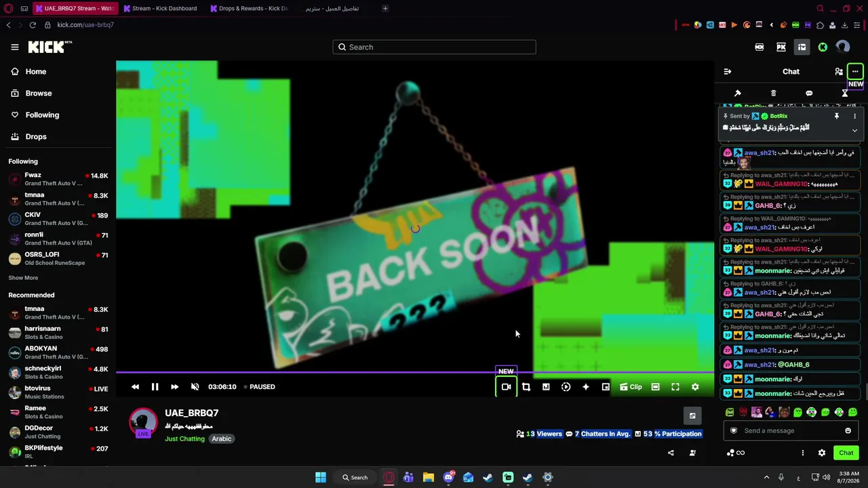Open the chat vertical dots menu

click(x=803, y=453)
